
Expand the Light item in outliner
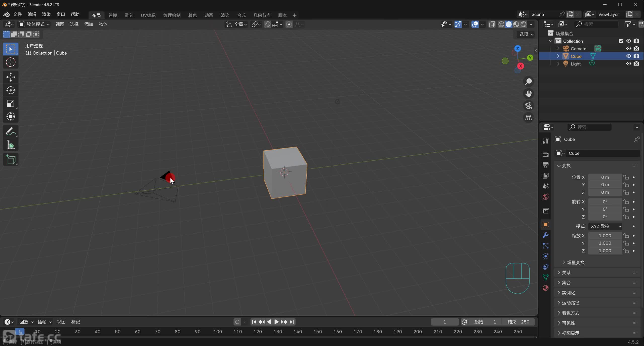[558, 64]
